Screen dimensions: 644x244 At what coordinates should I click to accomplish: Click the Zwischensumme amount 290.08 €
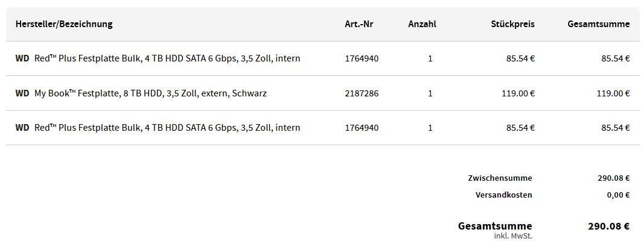point(613,178)
